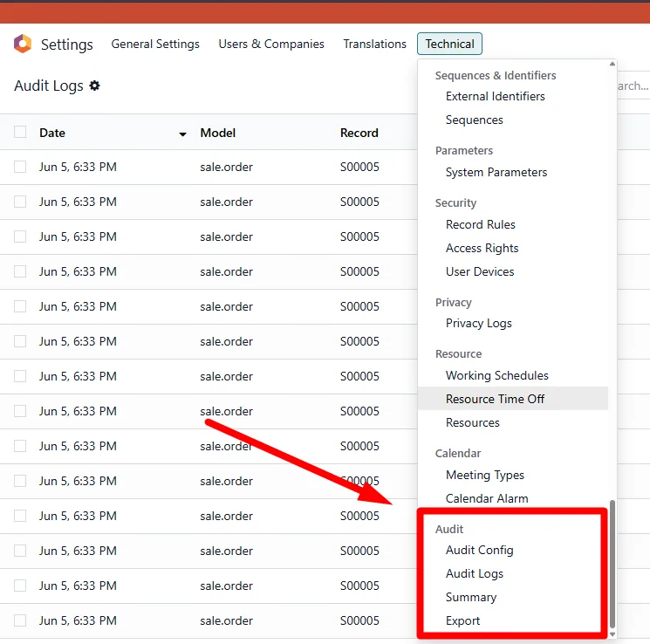Open Translations menu
The width and height of the screenshot is (650, 644).
click(375, 44)
